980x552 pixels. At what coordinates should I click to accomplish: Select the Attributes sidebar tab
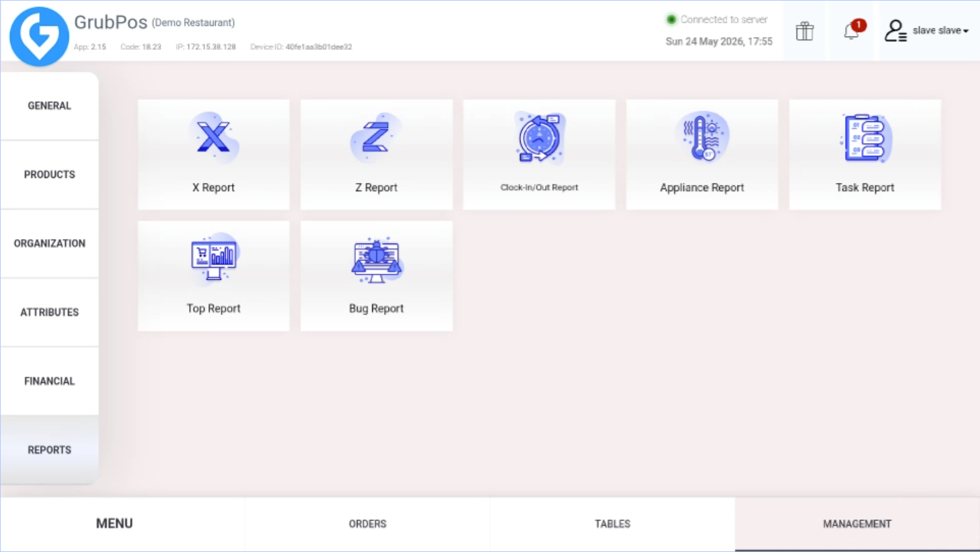(49, 312)
